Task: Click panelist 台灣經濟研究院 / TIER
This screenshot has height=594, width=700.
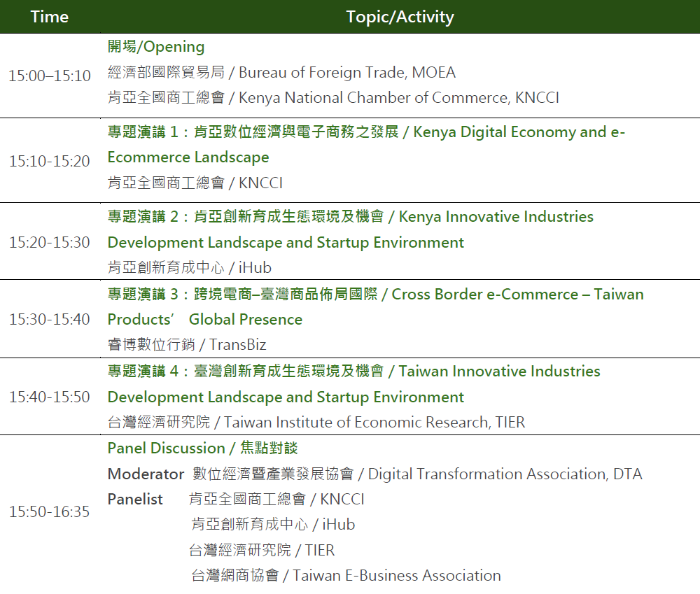Action: pyautogui.click(x=262, y=550)
